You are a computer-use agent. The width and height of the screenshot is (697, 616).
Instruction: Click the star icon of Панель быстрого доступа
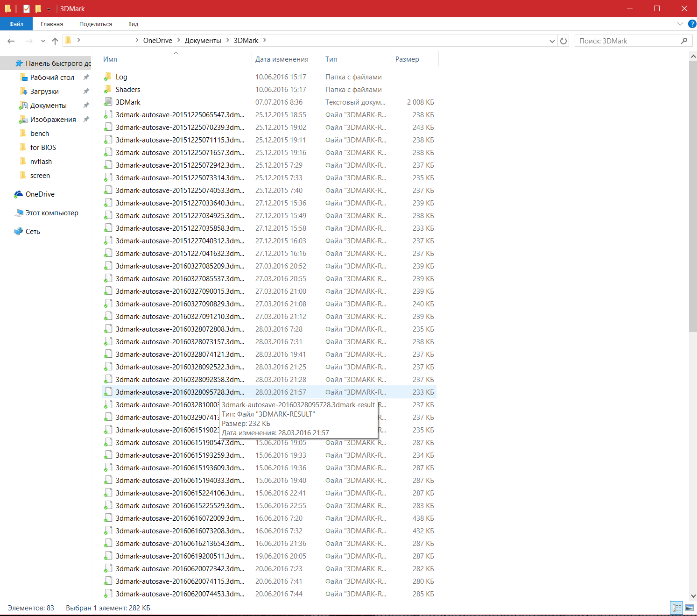[x=19, y=63]
